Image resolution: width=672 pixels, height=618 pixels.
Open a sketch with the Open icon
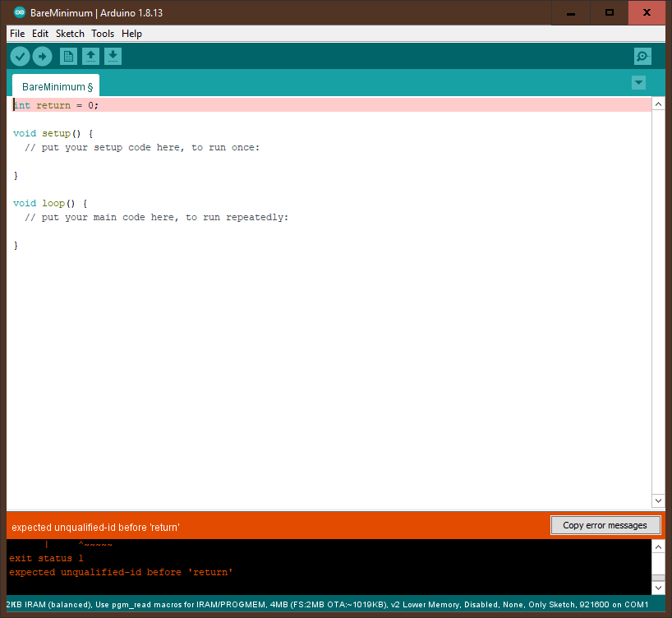[x=90, y=57]
